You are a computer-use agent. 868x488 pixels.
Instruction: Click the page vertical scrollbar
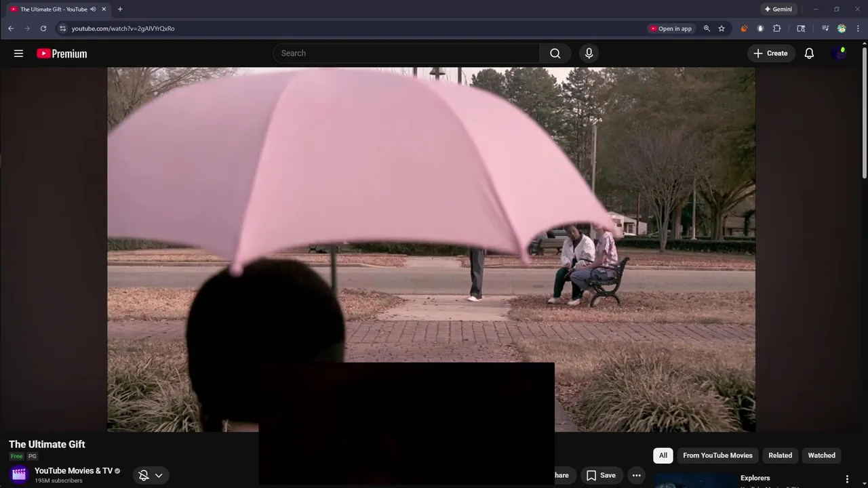[x=865, y=112]
